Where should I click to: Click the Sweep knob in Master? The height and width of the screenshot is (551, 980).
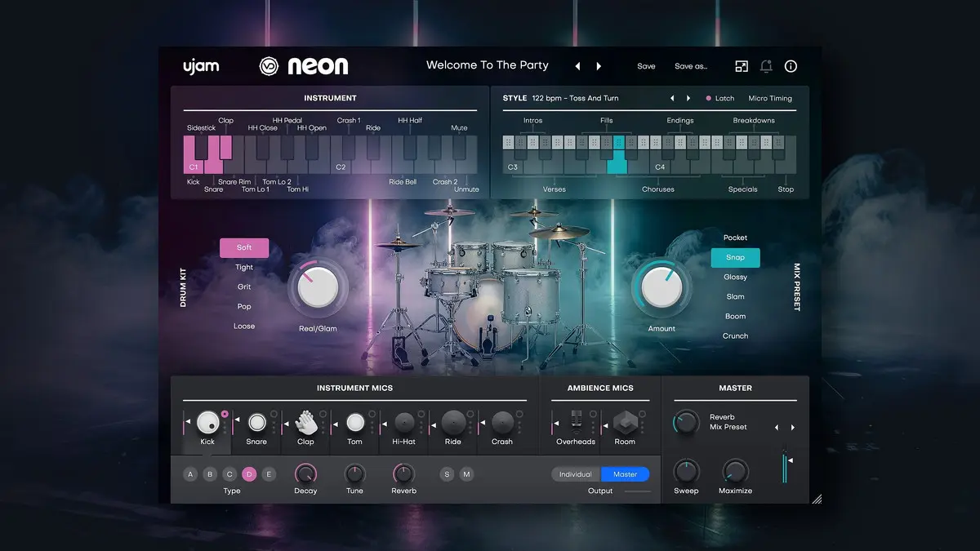686,472
